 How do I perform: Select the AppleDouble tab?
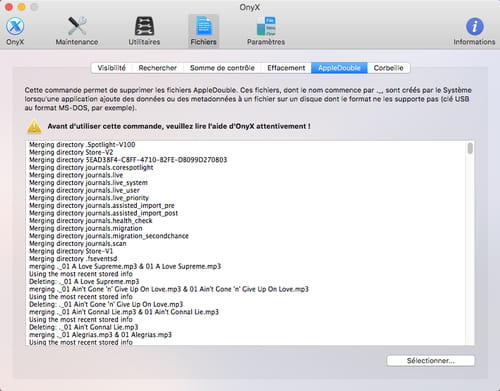tap(339, 68)
